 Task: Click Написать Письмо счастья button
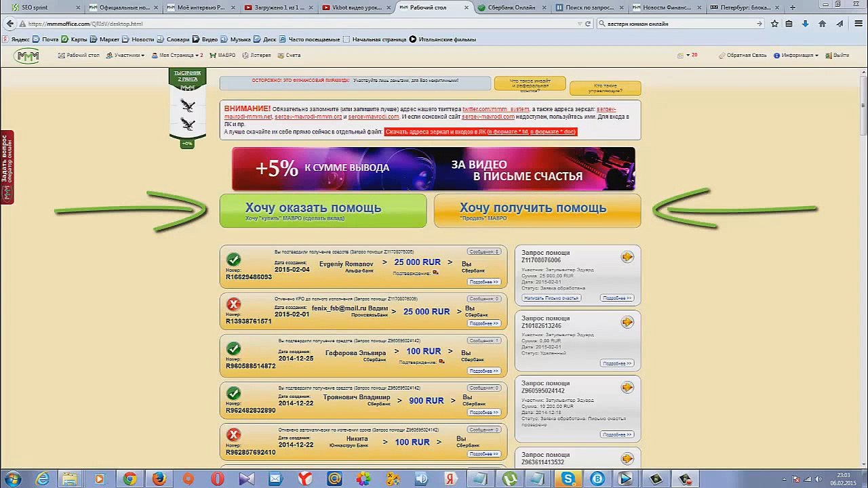[x=551, y=298]
